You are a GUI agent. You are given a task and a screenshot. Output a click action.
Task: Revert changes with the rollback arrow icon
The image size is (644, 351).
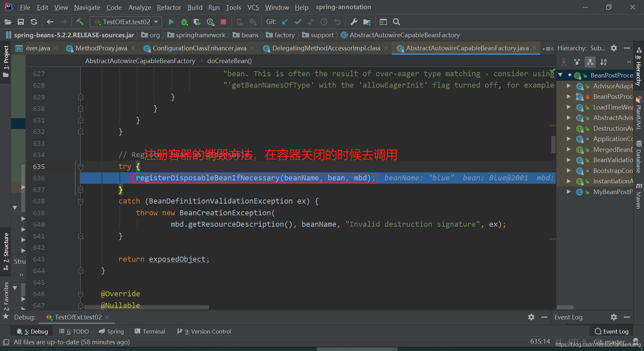pos(337,22)
